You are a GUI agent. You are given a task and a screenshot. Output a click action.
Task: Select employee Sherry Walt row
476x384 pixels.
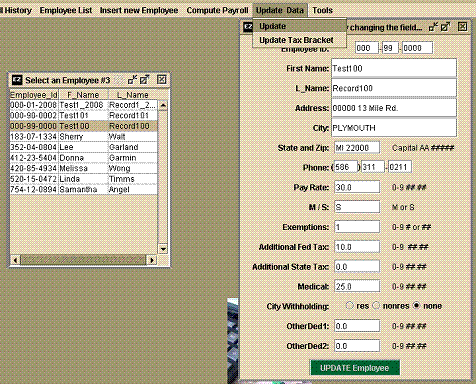click(x=83, y=137)
